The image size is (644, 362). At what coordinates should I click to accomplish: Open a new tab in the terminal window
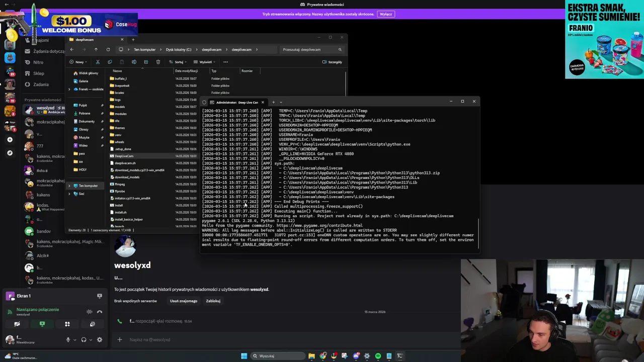pos(273,102)
